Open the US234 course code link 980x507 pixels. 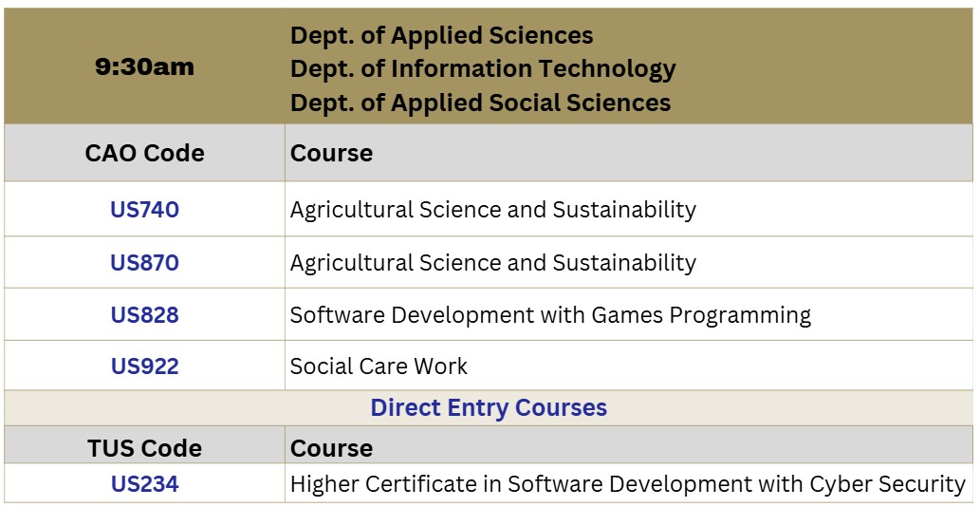point(144,484)
